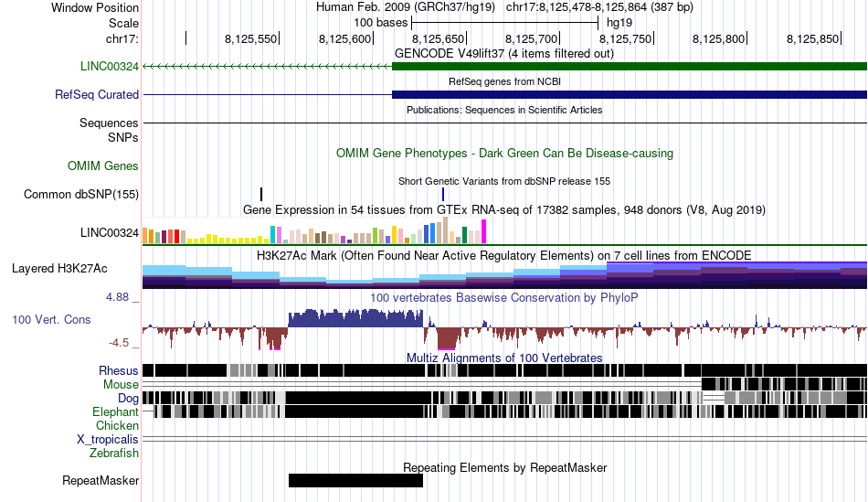Viewport: 868px width, 502px height.
Task: Select the Chicken alignment row label
Action: (117, 425)
